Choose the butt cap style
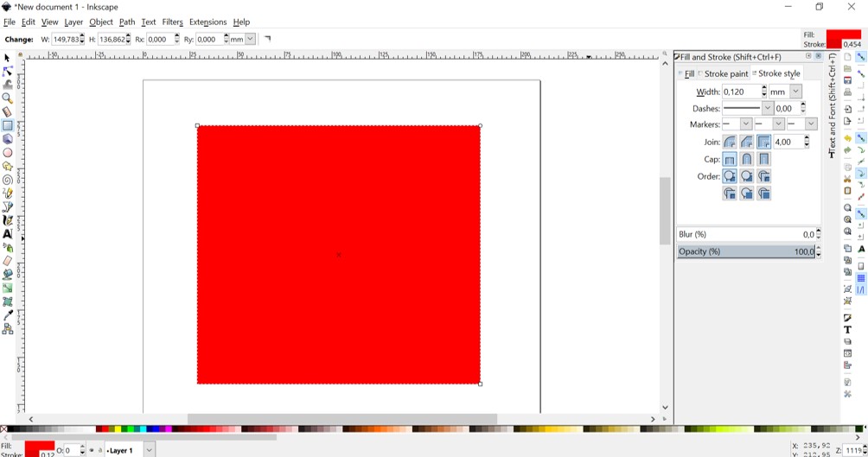Image resolution: width=868 pixels, height=457 pixels. click(x=730, y=159)
